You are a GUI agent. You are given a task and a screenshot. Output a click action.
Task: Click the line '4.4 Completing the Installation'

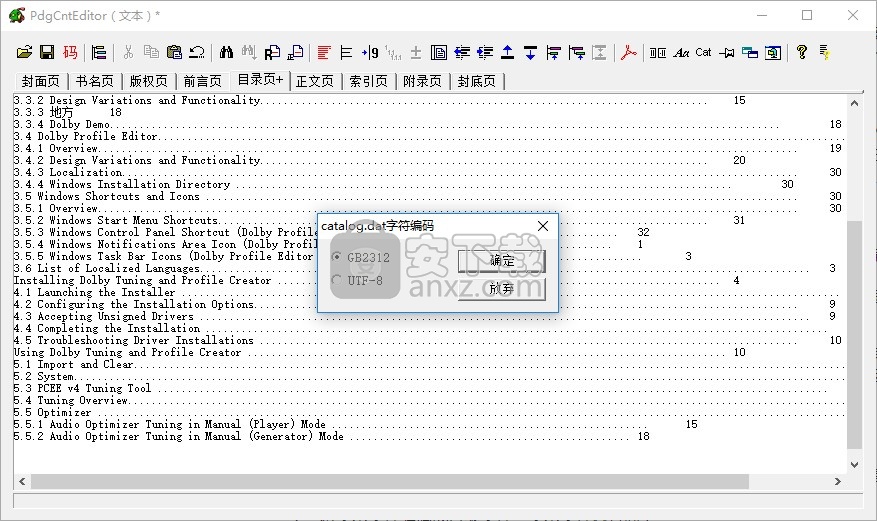[x=107, y=328]
